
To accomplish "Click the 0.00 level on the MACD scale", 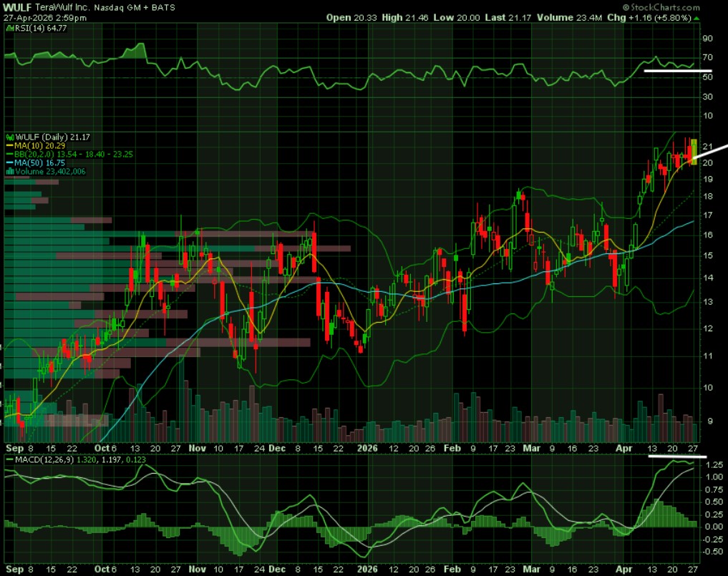I will click(x=714, y=527).
